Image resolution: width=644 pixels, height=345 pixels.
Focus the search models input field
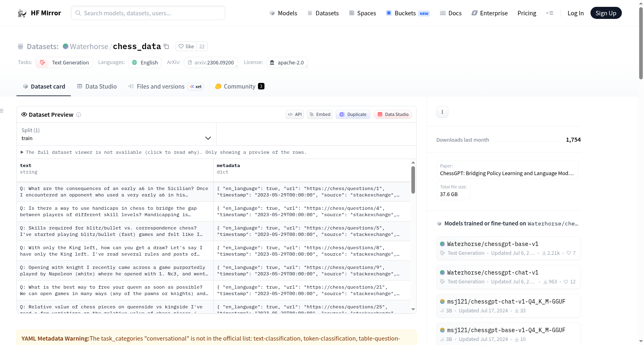click(x=148, y=13)
